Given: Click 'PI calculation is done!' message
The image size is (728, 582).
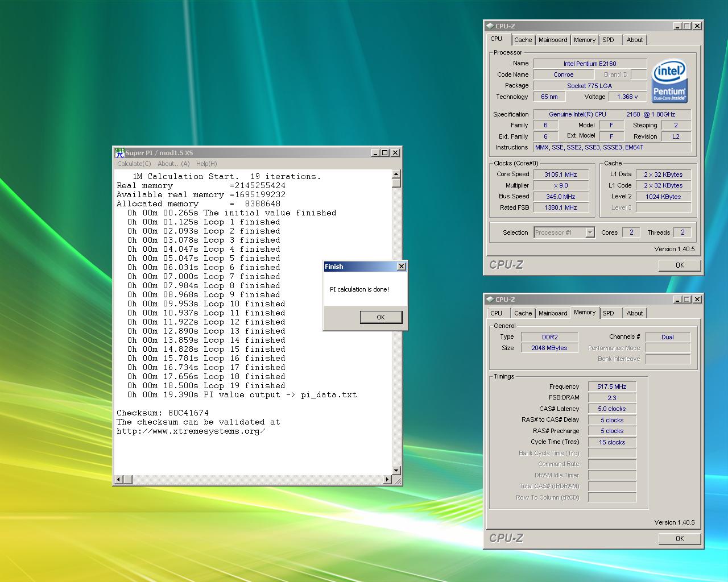Looking at the screenshot, I should pos(359,289).
